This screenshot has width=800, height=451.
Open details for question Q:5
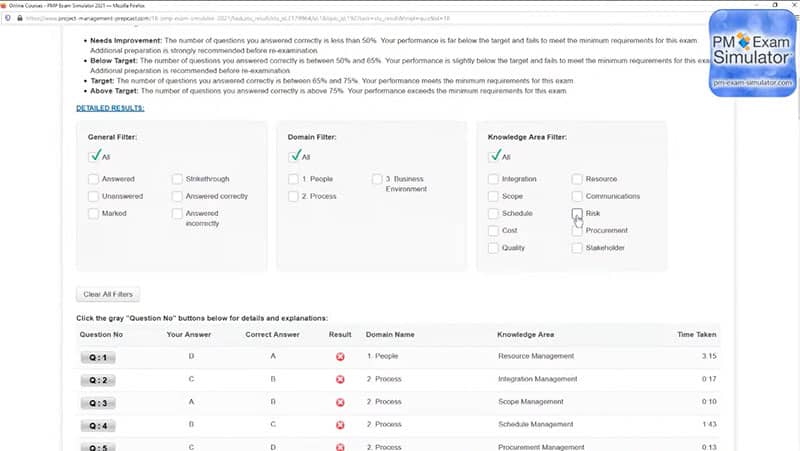coord(98,447)
